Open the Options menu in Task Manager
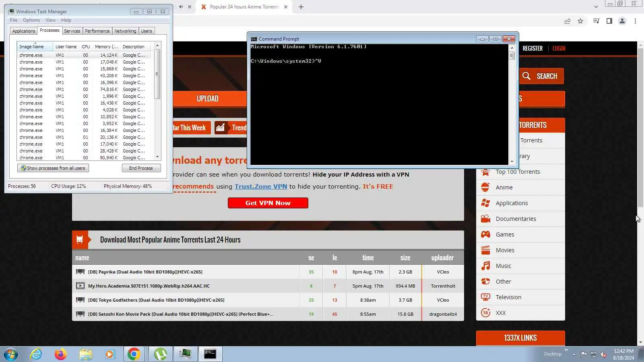 pos(31,20)
